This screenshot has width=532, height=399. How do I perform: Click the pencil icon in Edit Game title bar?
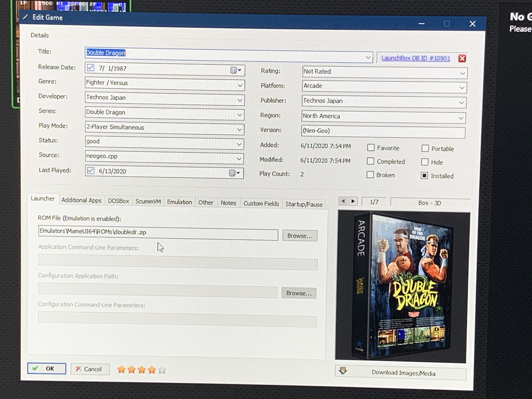(25, 17)
